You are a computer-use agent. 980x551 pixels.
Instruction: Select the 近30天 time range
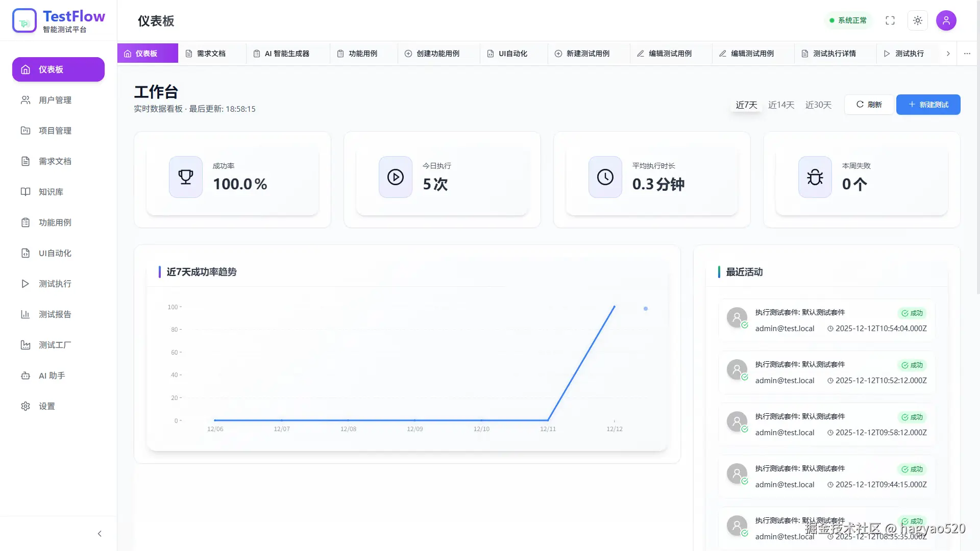click(818, 105)
